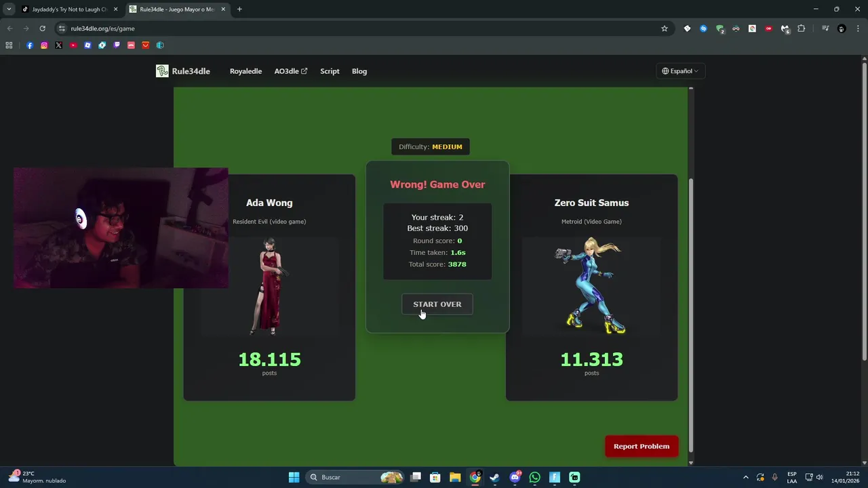Open the Blog nav link
868x488 pixels.
[x=359, y=71]
